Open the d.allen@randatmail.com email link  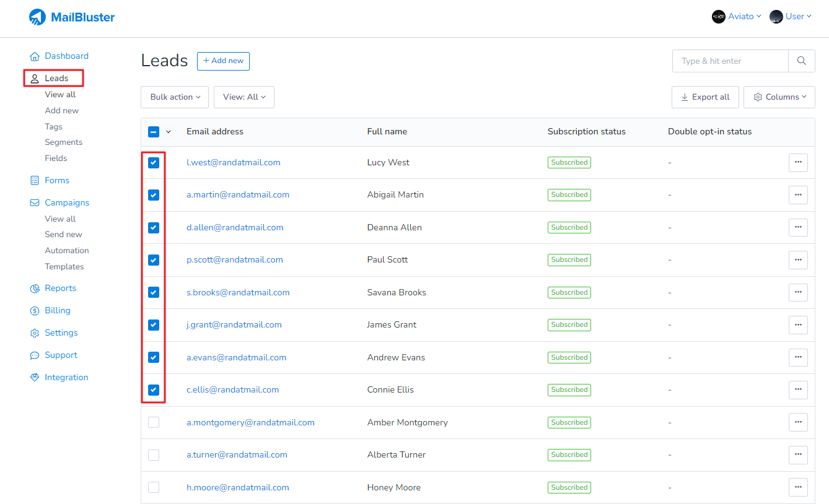click(235, 227)
